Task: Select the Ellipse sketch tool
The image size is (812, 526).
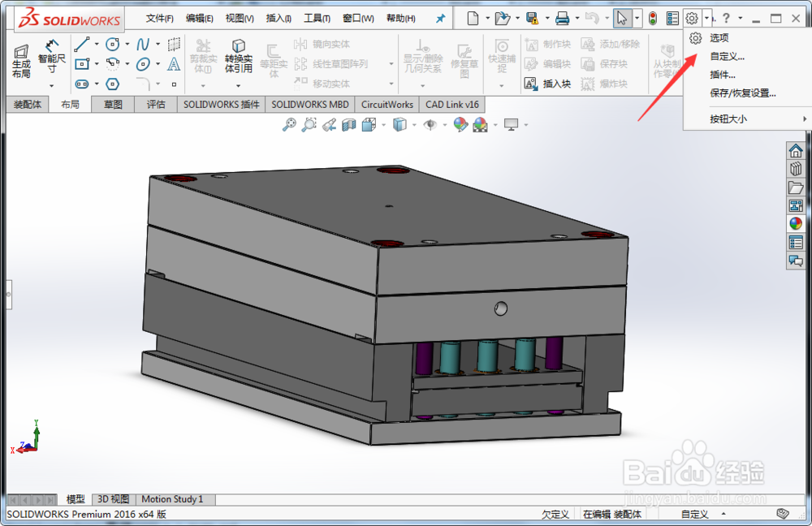Action: (x=143, y=64)
